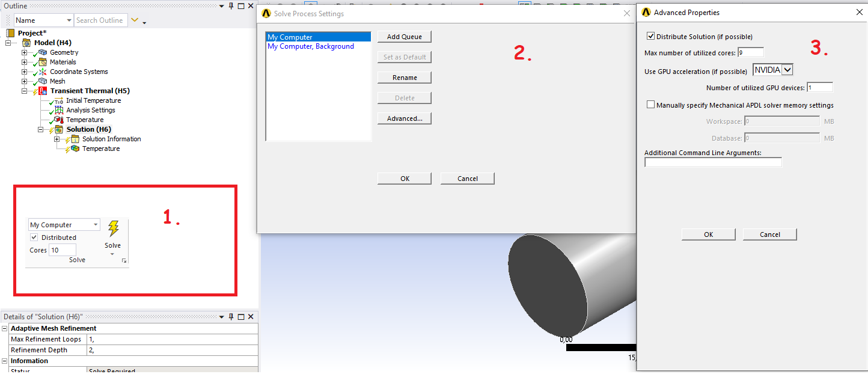868x392 pixels.
Task: Open the My Computer solve target dropdown
Action: (x=95, y=224)
